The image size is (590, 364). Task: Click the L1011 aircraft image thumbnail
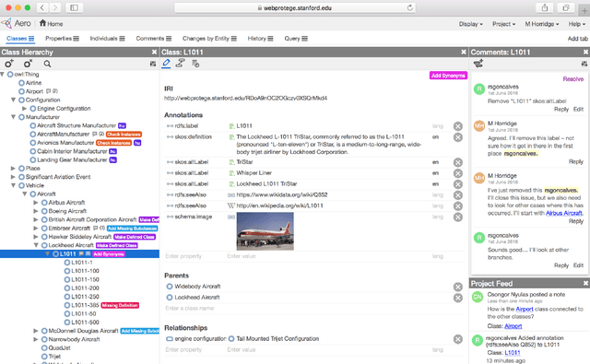(265, 231)
